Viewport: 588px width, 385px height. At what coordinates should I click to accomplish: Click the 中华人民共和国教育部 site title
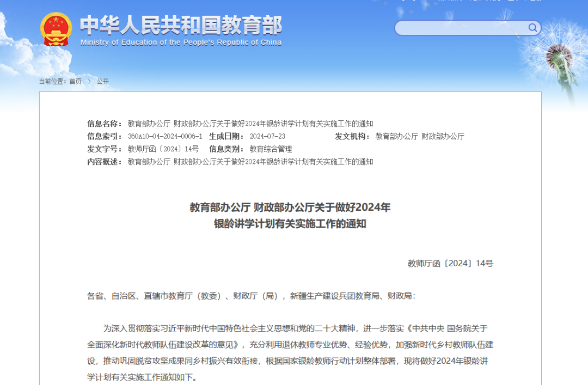pyautogui.click(x=181, y=25)
